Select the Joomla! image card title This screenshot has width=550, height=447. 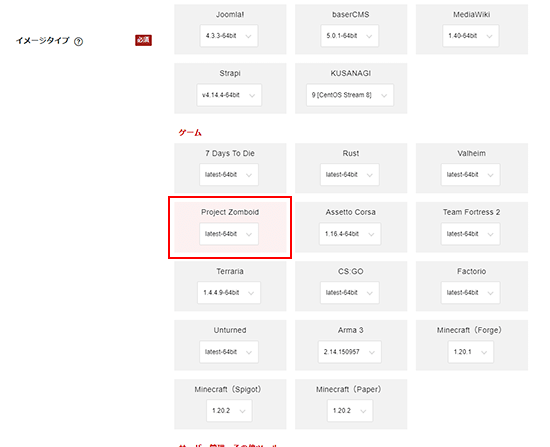(x=230, y=14)
